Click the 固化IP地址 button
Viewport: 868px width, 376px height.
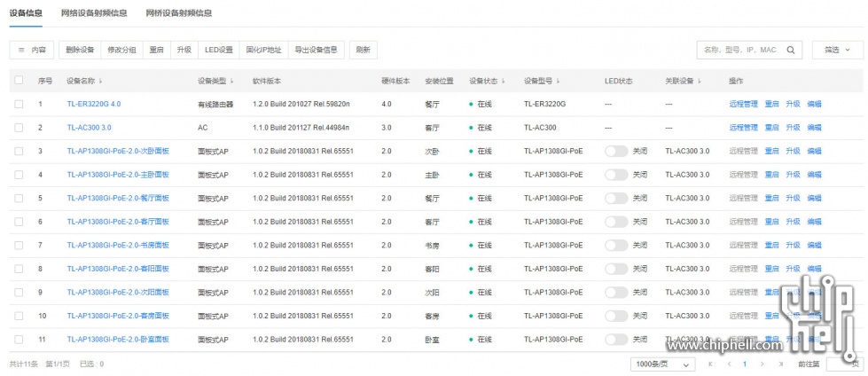(x=264, y=50)
